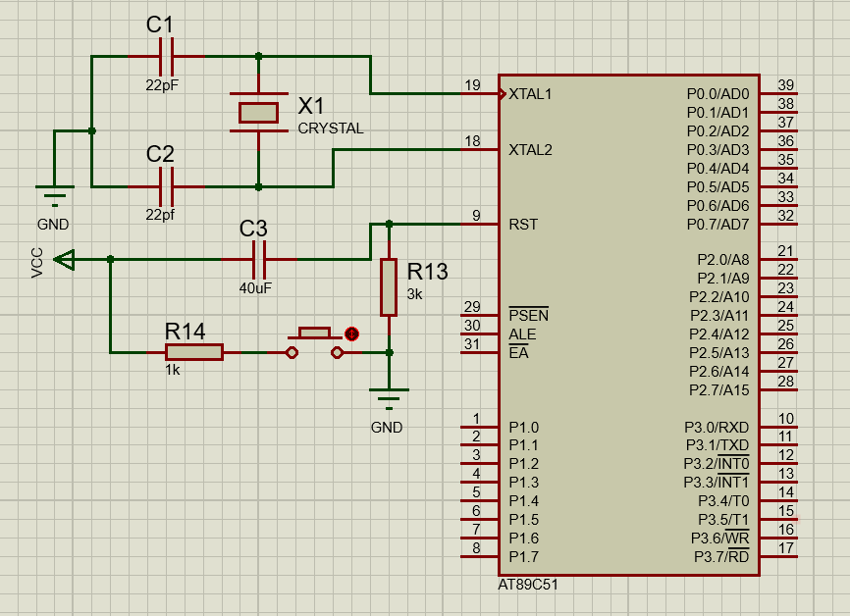Image resolution: width=850 pixels, height=616 pixels.
Task: Select resistor R14 body
Action: tap(194, 352)
